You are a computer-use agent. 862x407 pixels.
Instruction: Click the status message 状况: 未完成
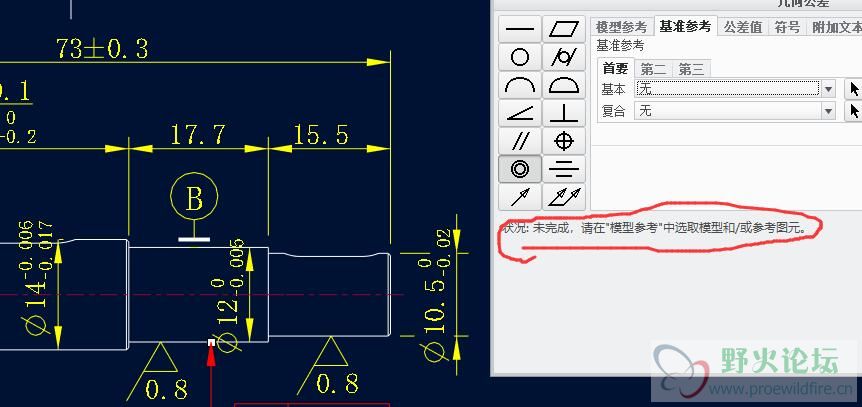coord(656,228)
